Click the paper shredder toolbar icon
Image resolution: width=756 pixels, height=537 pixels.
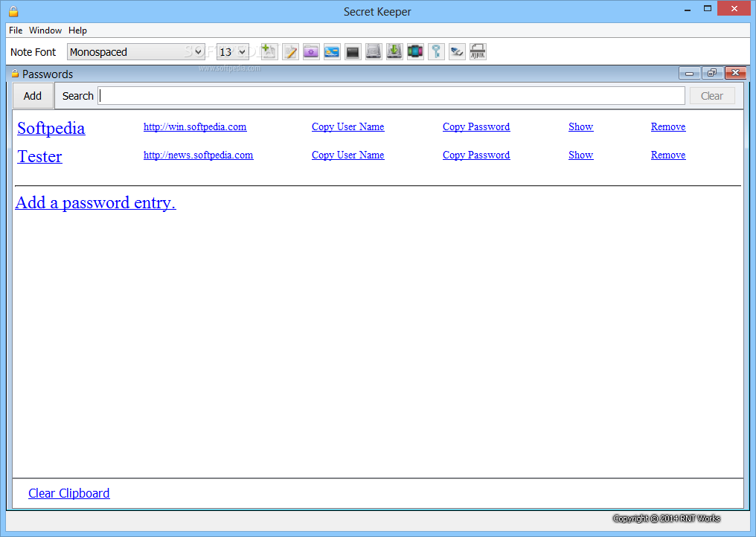click(x=478, y=51)
